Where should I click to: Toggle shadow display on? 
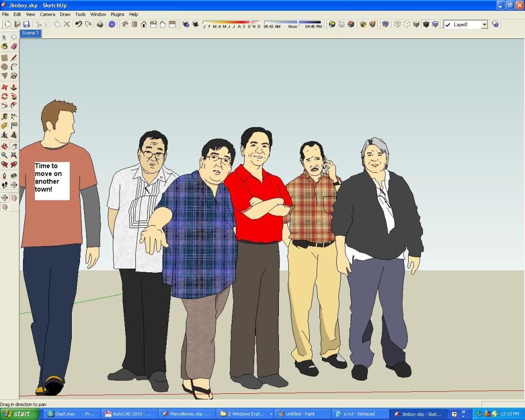click(196, 24)
